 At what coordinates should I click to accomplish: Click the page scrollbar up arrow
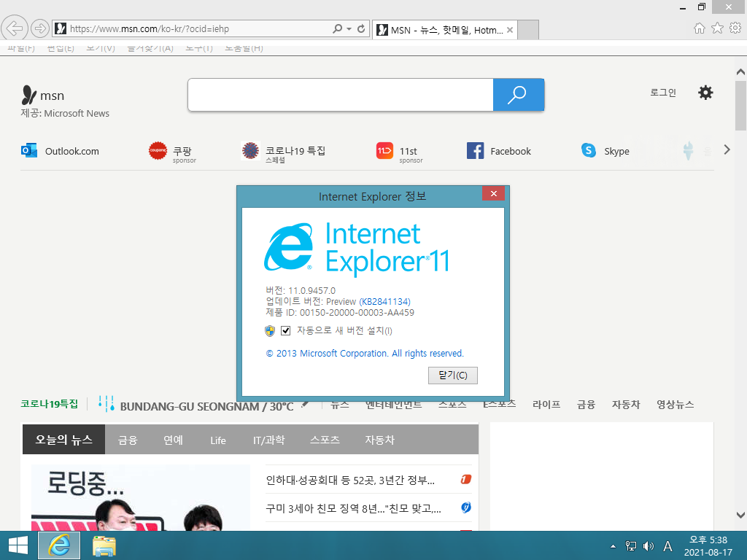tap(740, 72)
